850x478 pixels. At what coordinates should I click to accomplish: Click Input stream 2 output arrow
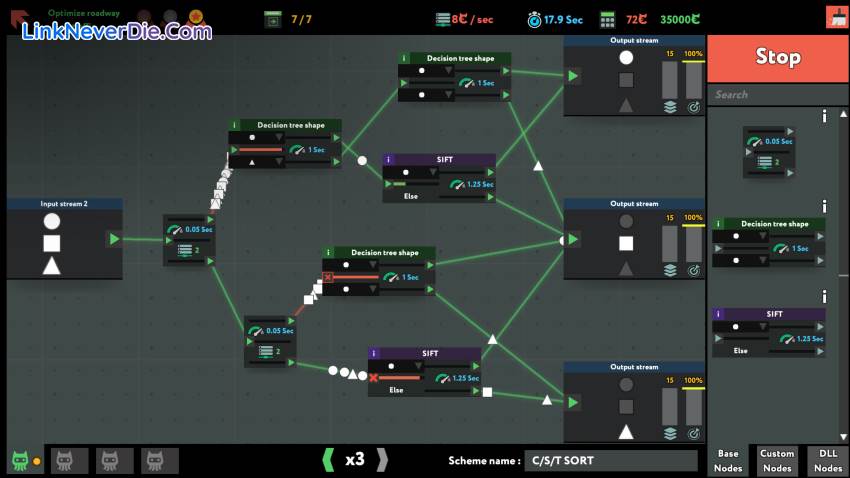click(115, 239)
